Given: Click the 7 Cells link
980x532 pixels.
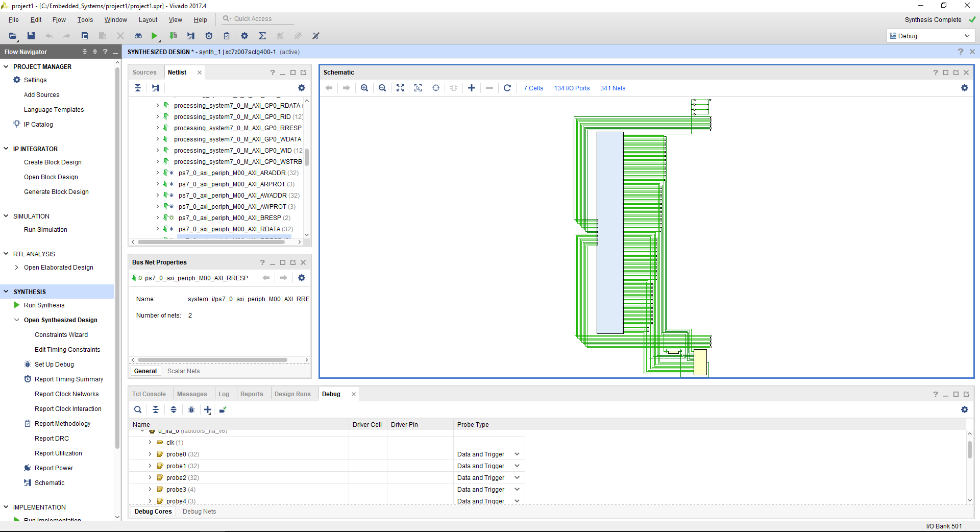Looking at the screenshot, I should point(533,88).
